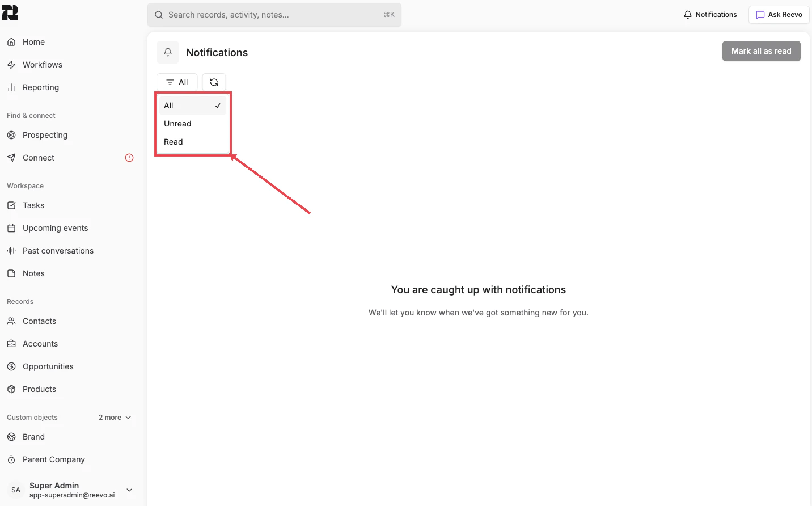Click the Products sidebar label
Image resolution: width=812 pixels, height=506 pixels.
39,389
